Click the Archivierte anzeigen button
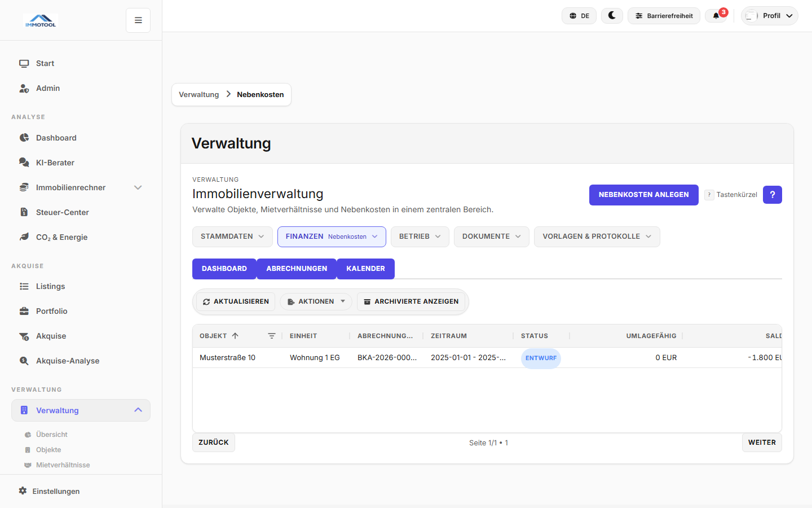 point(411,301)
